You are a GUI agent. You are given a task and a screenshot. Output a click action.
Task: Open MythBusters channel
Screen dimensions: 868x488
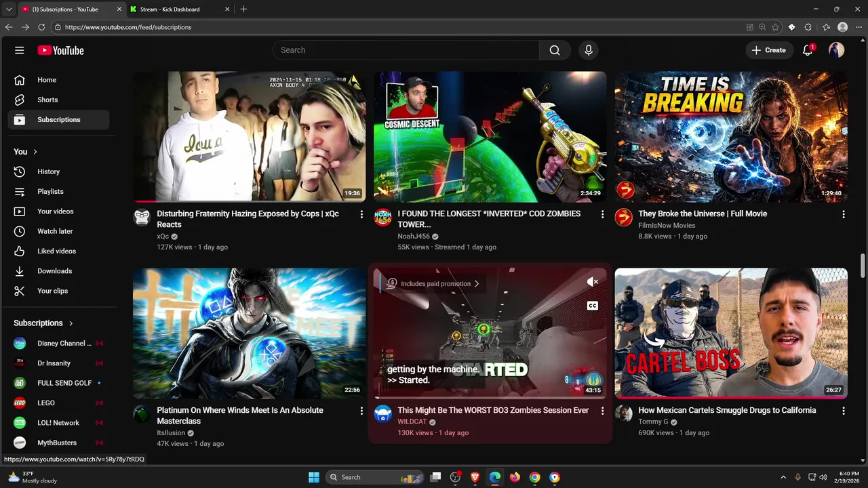(x=58, y=443)
